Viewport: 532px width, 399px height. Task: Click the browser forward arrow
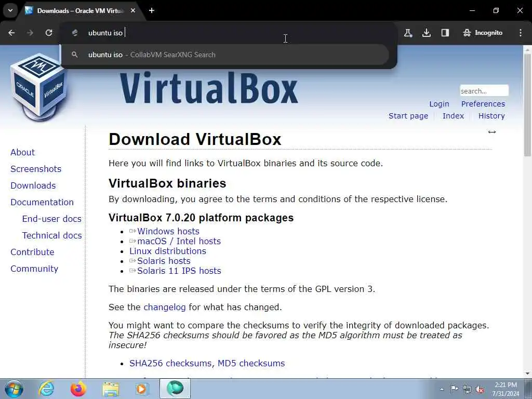[30, 33]
